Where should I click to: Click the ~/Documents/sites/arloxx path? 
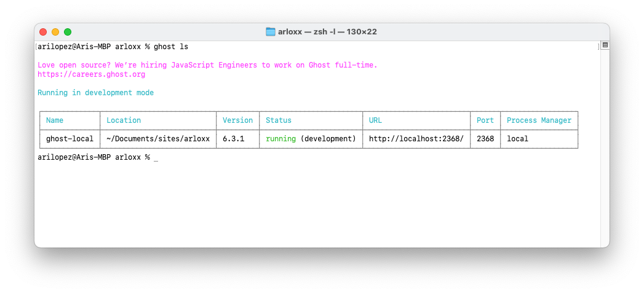click(x=158, y=139)
